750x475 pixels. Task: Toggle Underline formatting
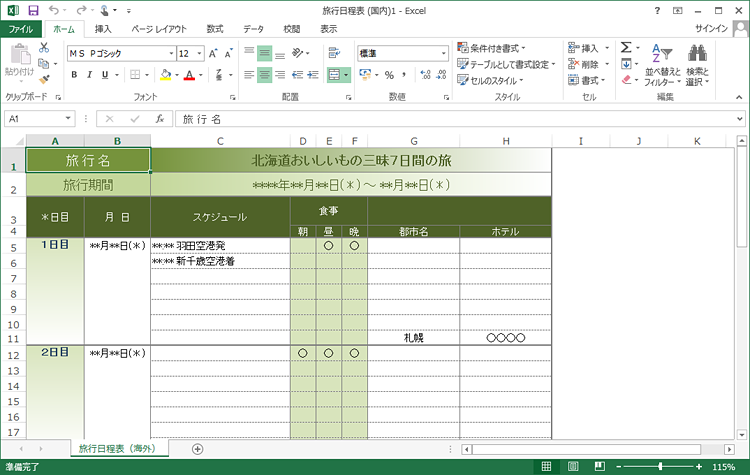coord(105,75)
